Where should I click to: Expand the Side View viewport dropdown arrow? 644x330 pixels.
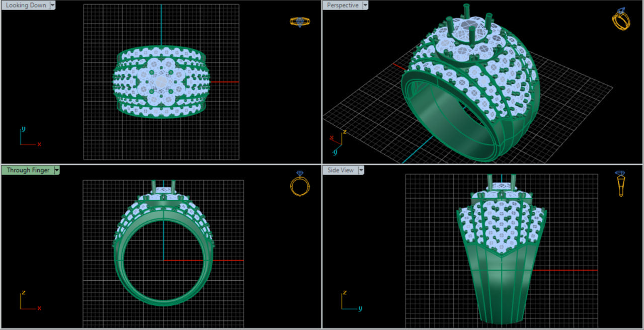[x=361, y=171]
